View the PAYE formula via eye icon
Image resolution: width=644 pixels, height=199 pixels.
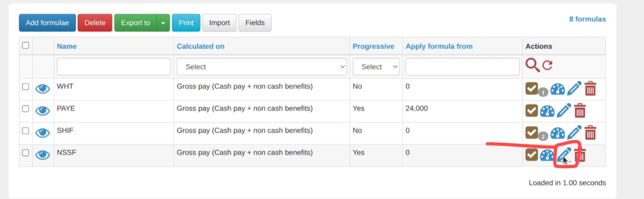point(43,111)
